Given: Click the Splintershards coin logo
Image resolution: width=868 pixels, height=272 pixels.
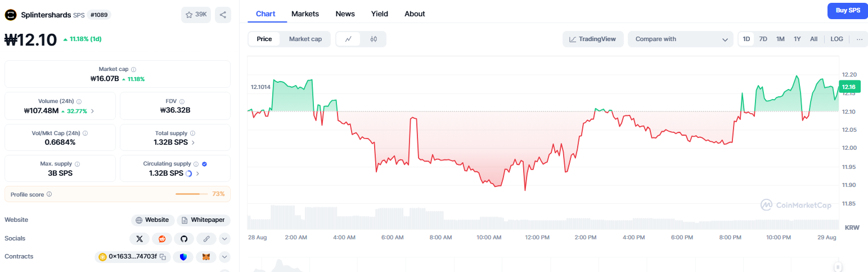Looking at the screenshot, I should [x=11, y=15].
